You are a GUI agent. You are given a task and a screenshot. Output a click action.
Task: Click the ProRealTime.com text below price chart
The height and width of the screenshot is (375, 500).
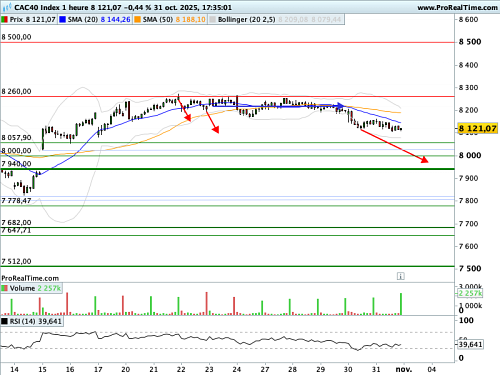(x=30, y=278)
